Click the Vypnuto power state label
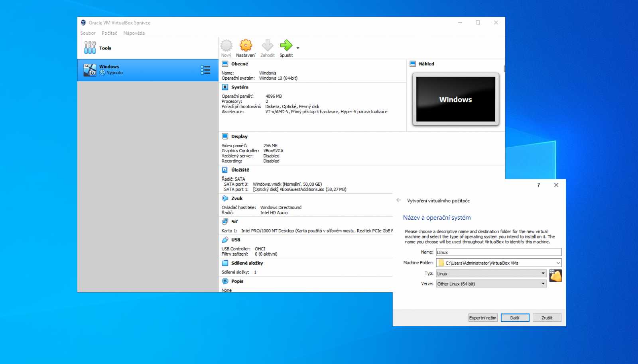Viewport: 638px width, 364px height. [x=115, y=73]
